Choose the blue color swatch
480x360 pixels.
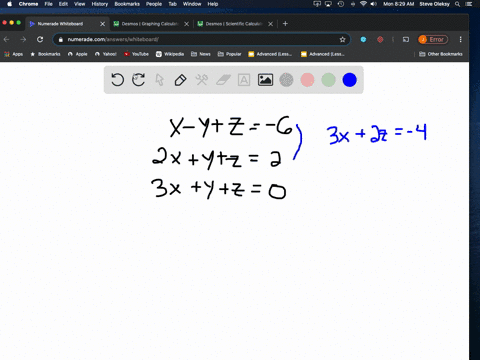click(350, 80)
